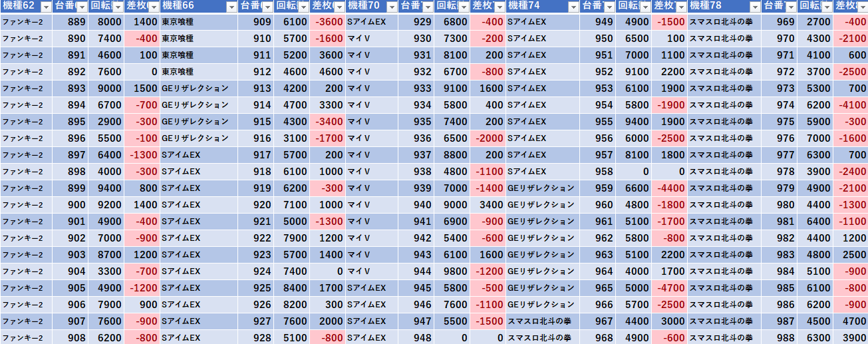
Task: Select machine number cell 958
Action: (598, 172)
